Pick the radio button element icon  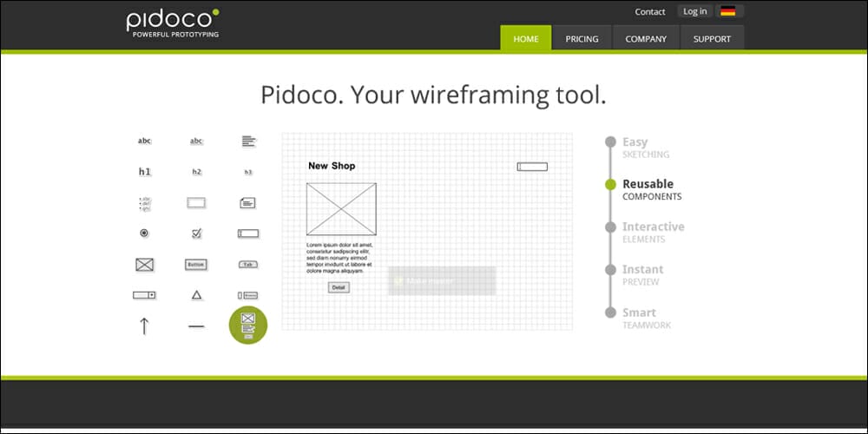click(144, 233)
